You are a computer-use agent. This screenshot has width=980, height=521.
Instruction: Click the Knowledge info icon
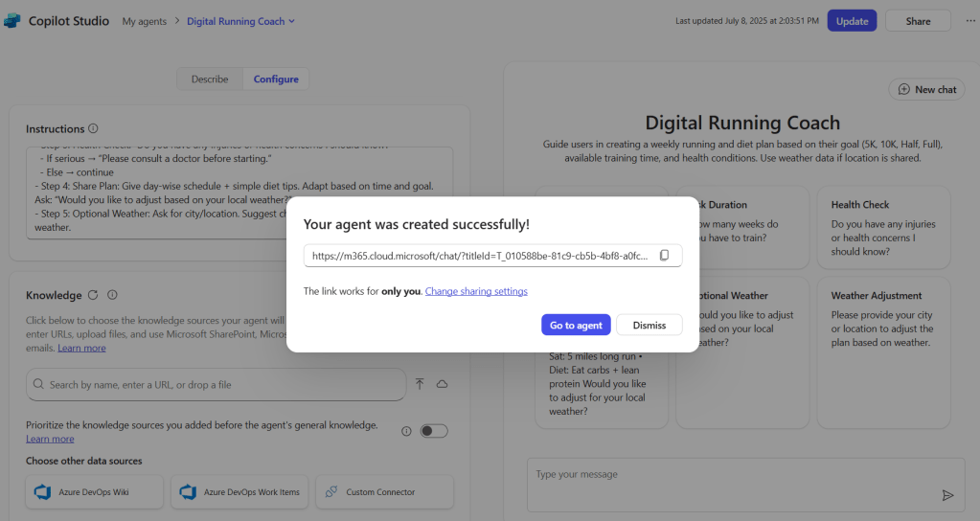pyautogui.click(x=112, y=295)
